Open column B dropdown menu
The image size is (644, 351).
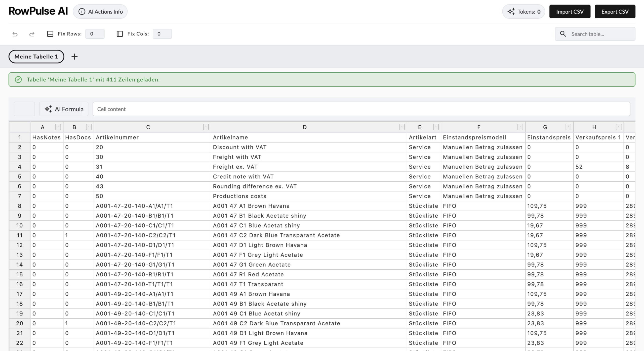pos(89,127)
